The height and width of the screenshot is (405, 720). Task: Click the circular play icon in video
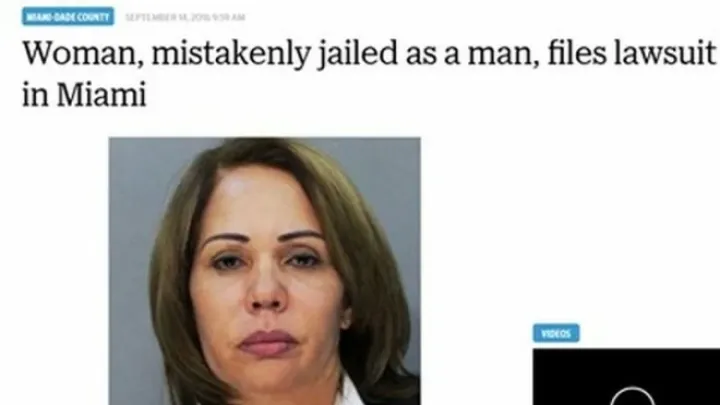click(632, 397)
